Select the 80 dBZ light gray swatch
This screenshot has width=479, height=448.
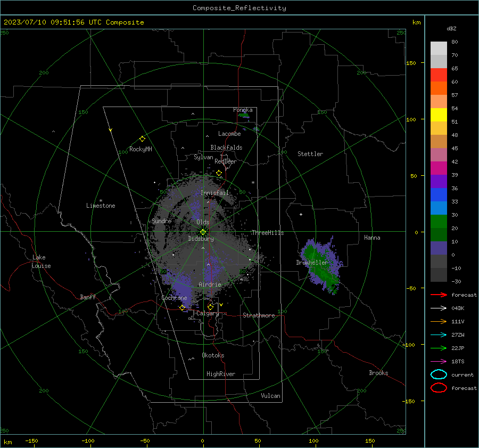pyautogui.click(x=439, y=48)
